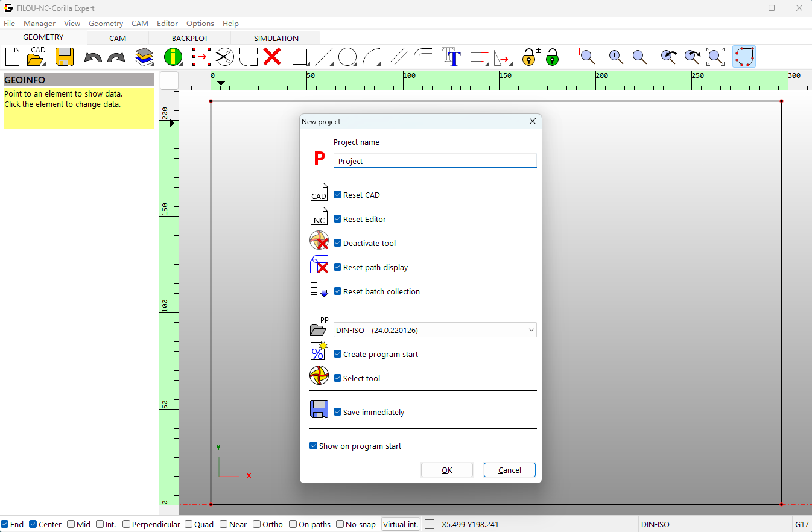
Task: Toggle the Save immediately checkbox
Action: [338, 412]
